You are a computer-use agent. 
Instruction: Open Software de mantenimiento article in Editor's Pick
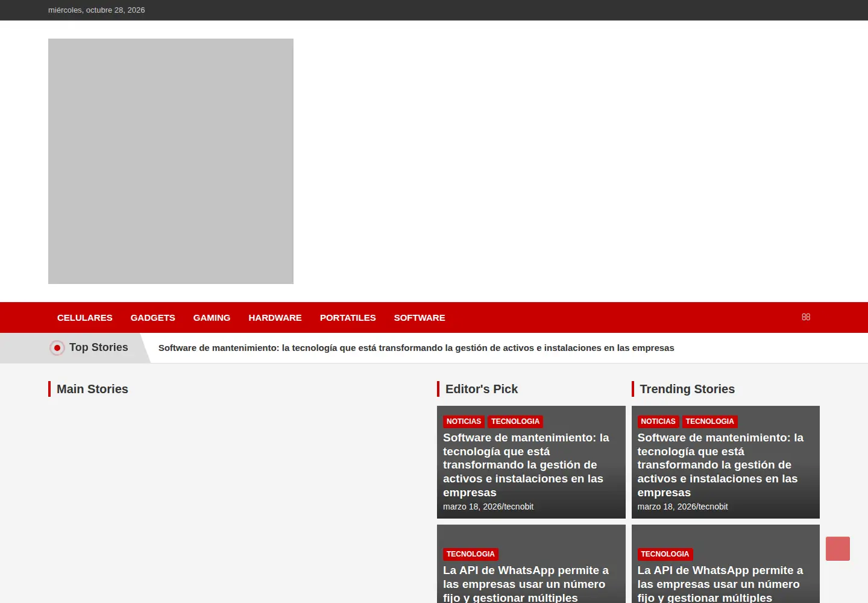[526, 465]
